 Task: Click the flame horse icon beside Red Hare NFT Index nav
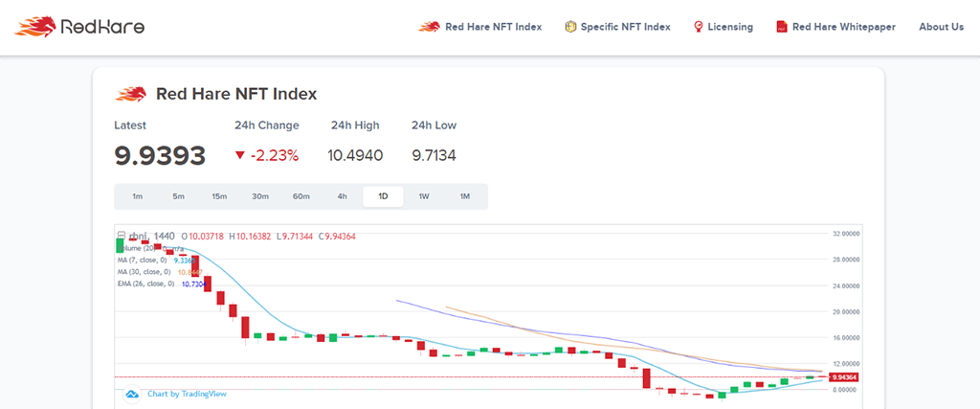click(430, 27)
